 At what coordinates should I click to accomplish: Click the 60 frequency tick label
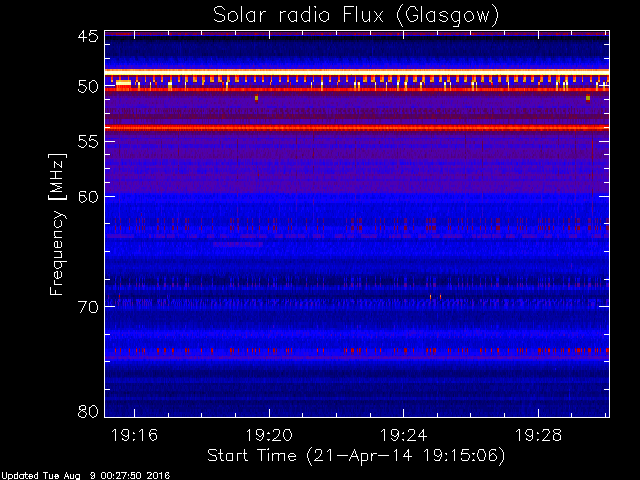click(x=88, y=197)
